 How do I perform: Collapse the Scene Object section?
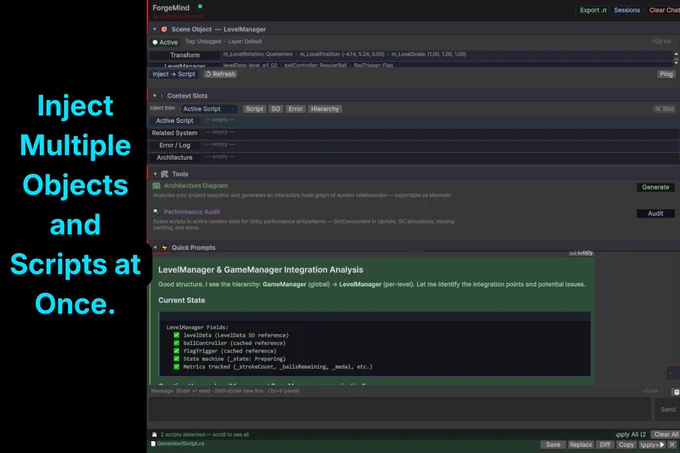pyautogui.click(x=154, y=29)
